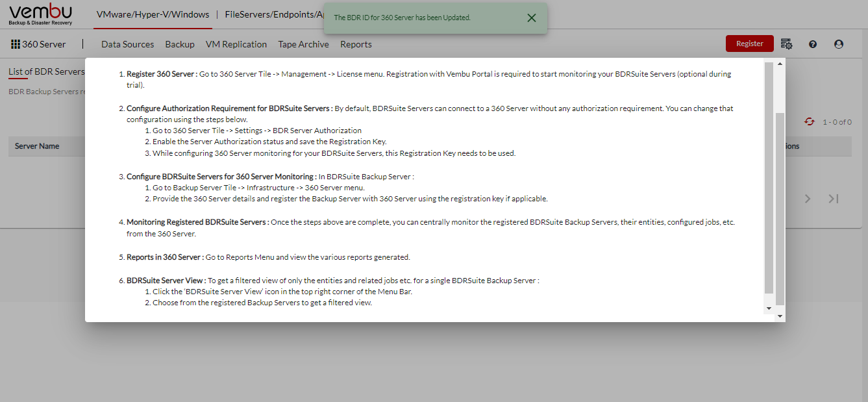Open the Backup menu
This screenshot has width=868, height=402.
(x=180, y=44)
